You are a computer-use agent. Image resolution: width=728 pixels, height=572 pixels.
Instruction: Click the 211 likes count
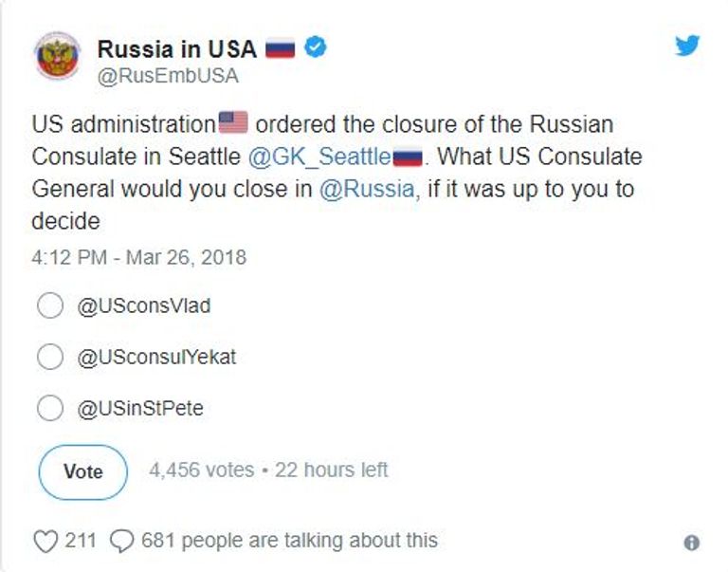[x=81, y=541]
